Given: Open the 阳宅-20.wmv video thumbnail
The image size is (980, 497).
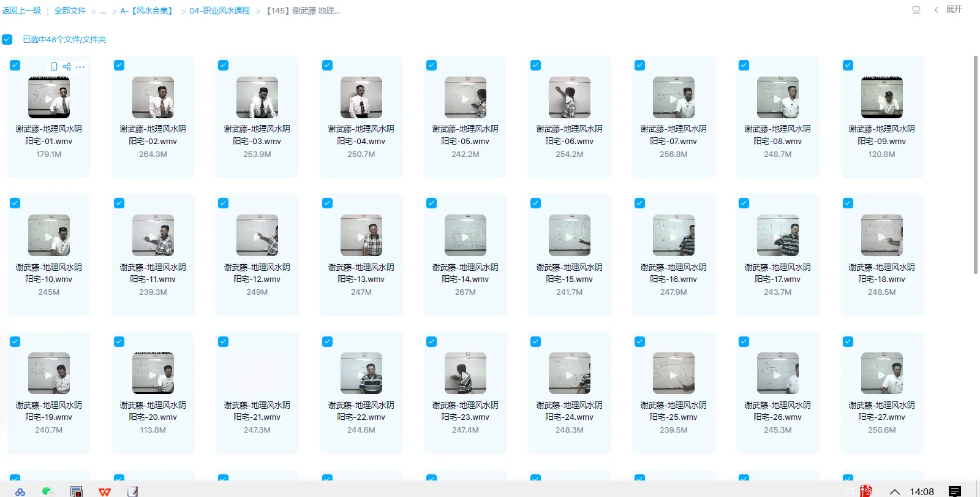Looking at the screenshot, I should click(153, 373).
